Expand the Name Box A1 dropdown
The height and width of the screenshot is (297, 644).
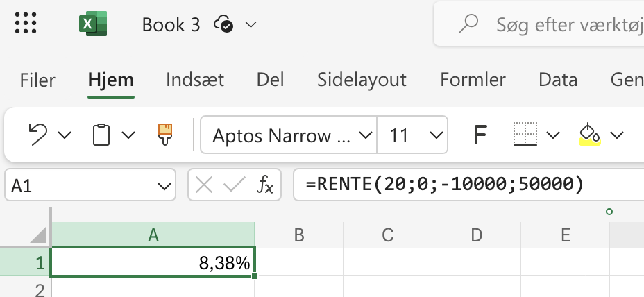click(164, 186)
